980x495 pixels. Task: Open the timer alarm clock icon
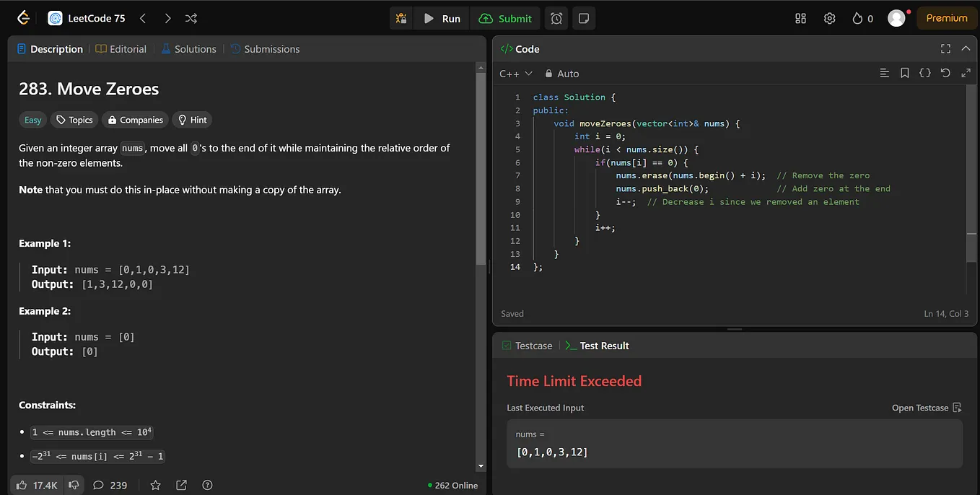pos(556,19)
